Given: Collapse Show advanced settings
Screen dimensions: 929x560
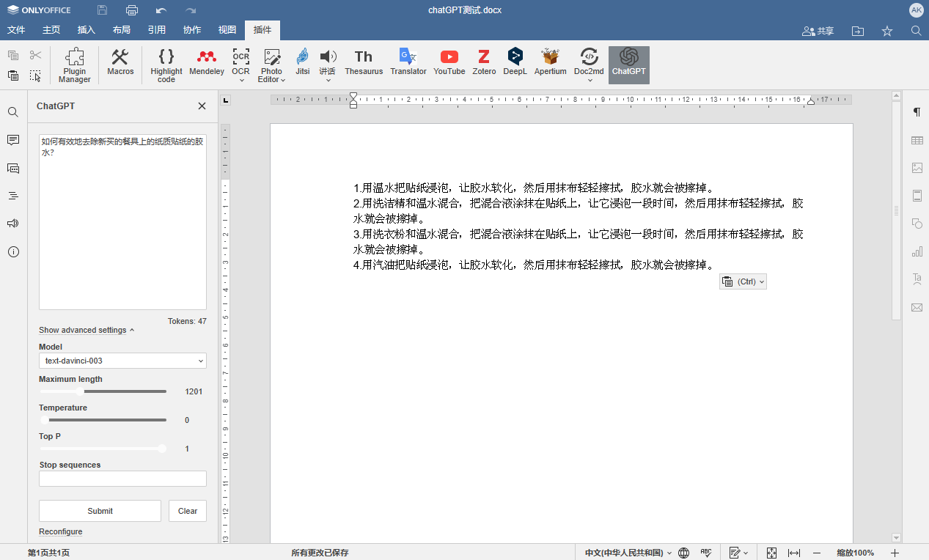Looking at the screenshot, I should coord(87,330).
